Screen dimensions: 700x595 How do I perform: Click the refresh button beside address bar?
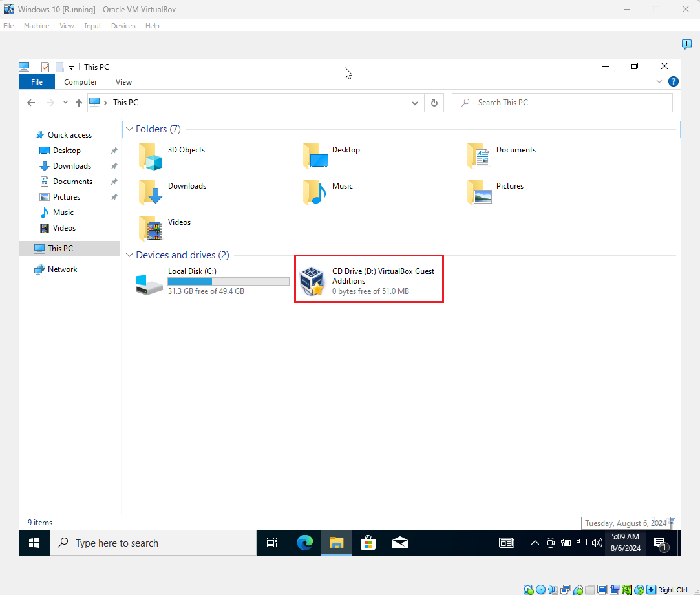point(434,103)
